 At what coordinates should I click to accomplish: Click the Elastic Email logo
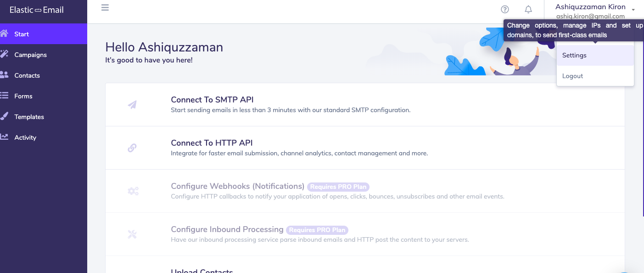[37, 10]
